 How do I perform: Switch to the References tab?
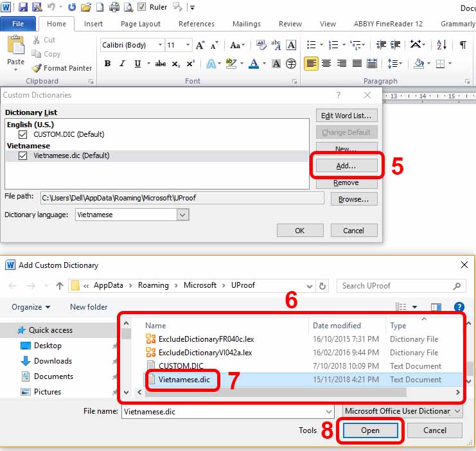click(197, 24)
